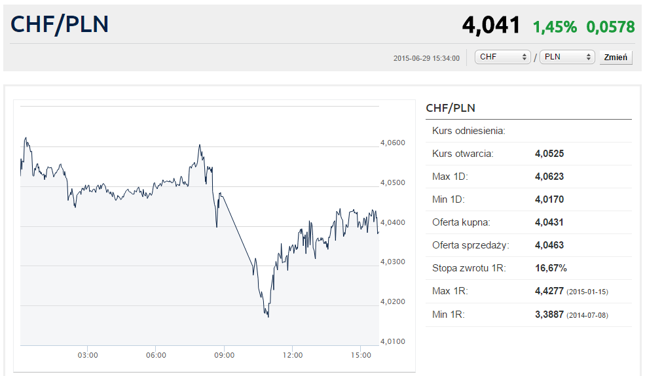Click the 4,0300 y-axis label
645x376 pixels.
pyautogui.click(x=392, y=262)
